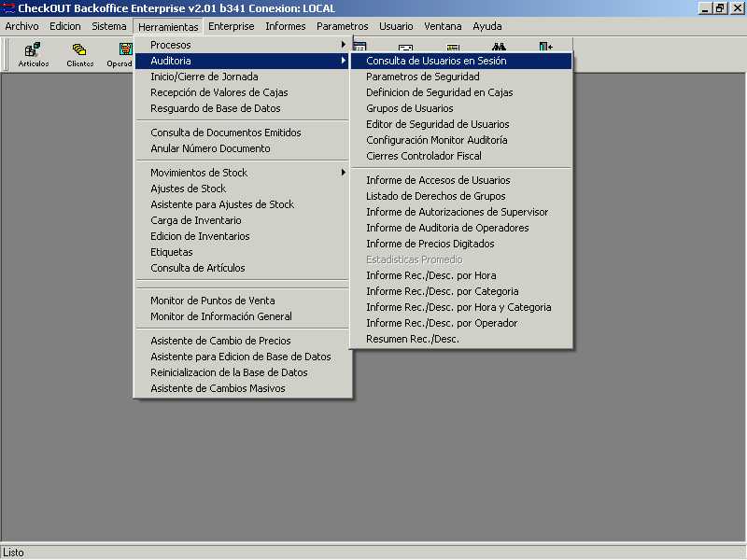Select Resguardo de Base de Datos
Image resolution: width=747 pixels, height=560 pixels.
point(243,108)
